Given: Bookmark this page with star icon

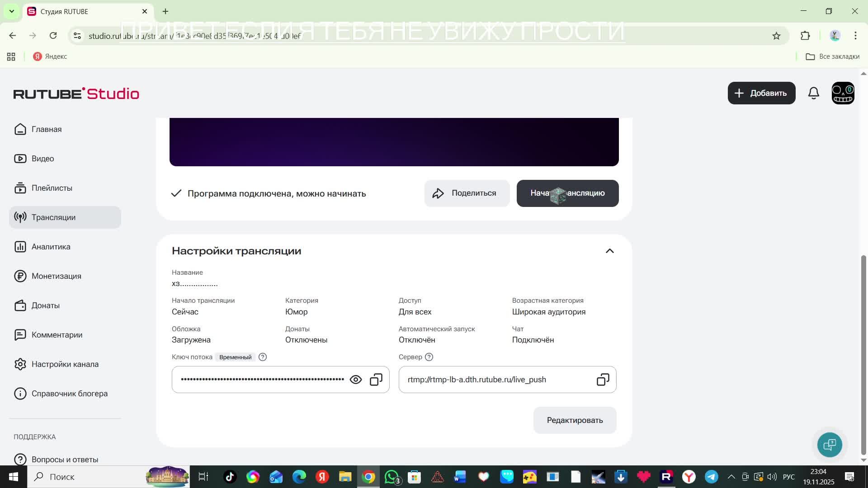Looking at the screenshot, I should pos(776,36).
